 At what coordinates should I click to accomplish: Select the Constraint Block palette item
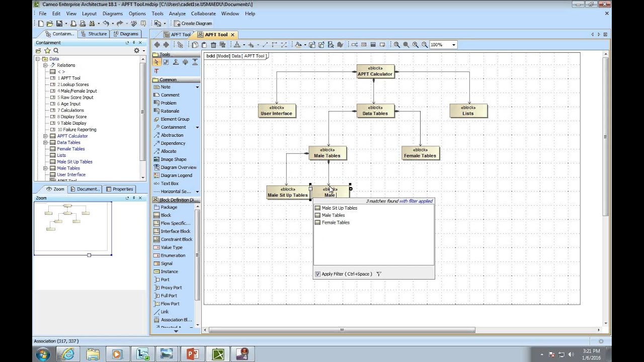tap(176, 239)
